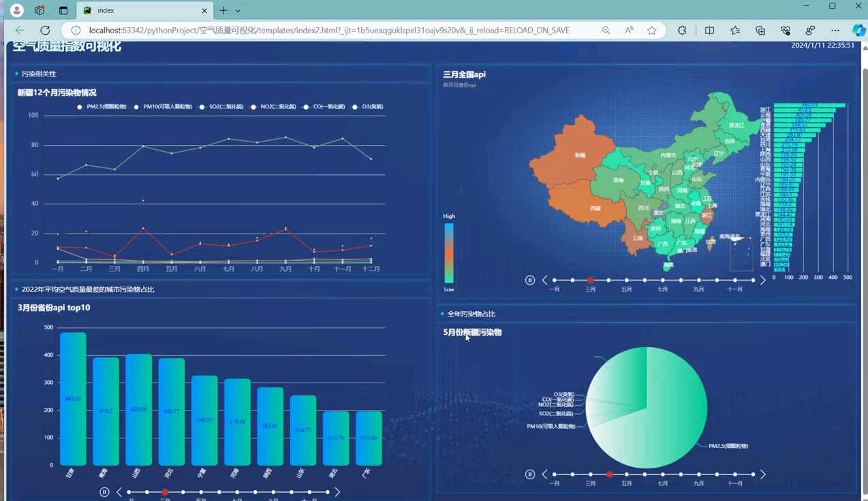Go to previous month on map timeline
The height and width of the screenshot is (501, 868).
click(544, 280)
